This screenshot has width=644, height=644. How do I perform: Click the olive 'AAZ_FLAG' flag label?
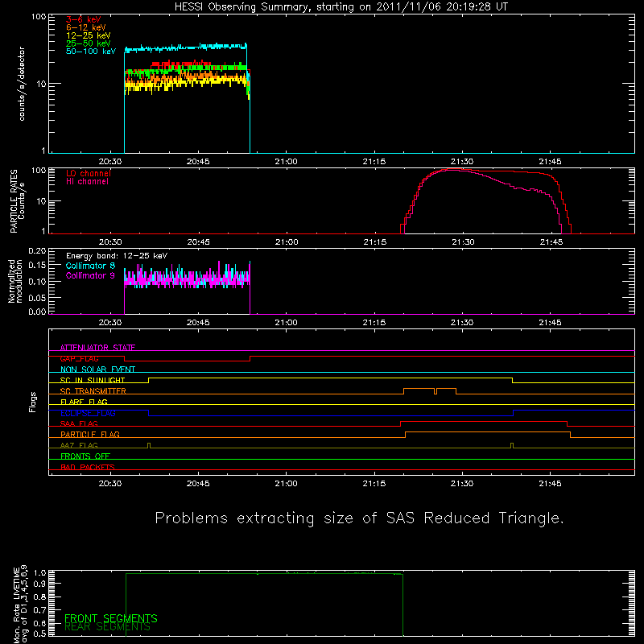click(79, 445)
